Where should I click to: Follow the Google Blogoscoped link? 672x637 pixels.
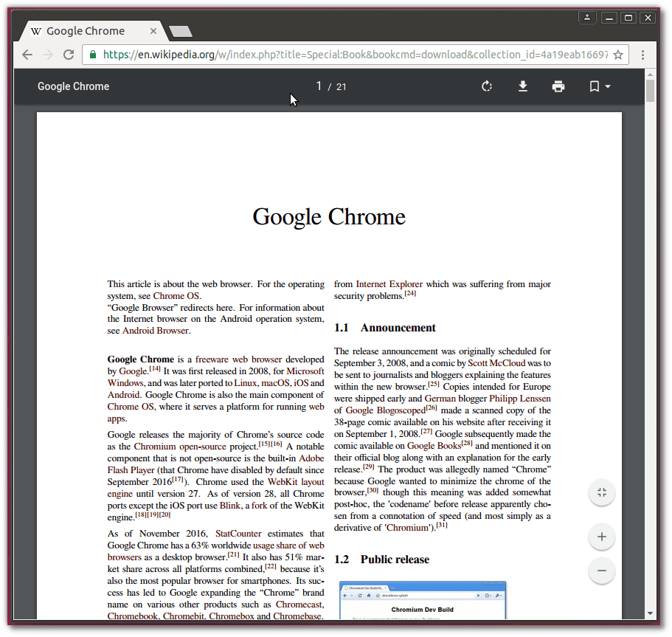pyautogui.click(x=385, y=410)
